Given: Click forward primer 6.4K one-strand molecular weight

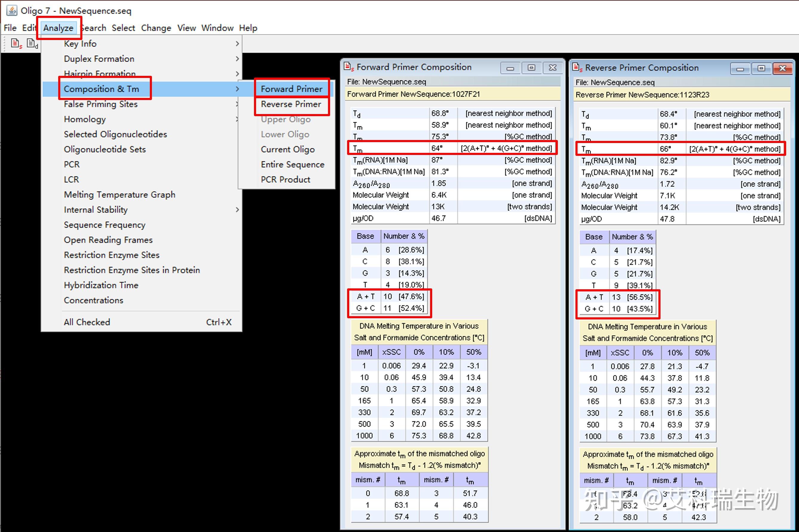Looking at the screenshot, I should 439,195.
